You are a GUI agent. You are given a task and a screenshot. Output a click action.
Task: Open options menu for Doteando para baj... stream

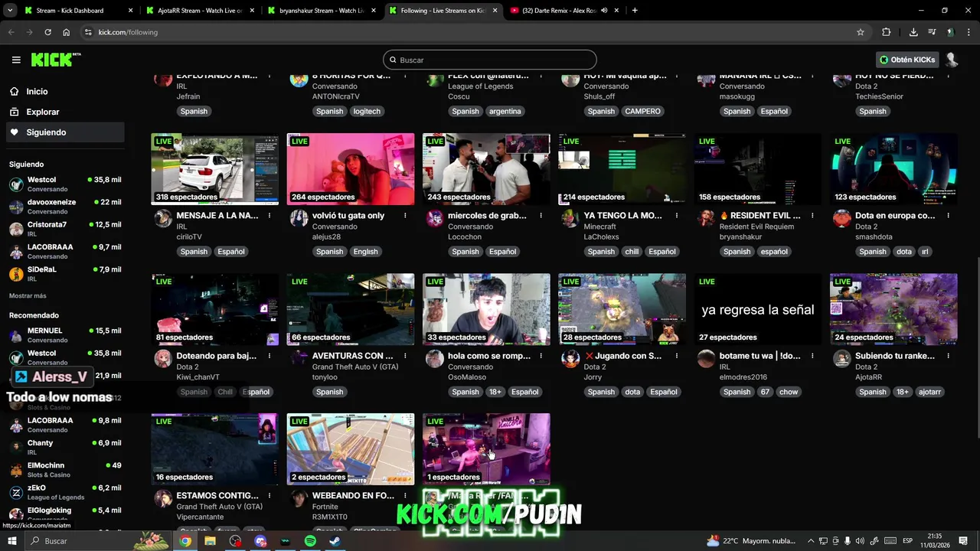(x=269, y=356)
